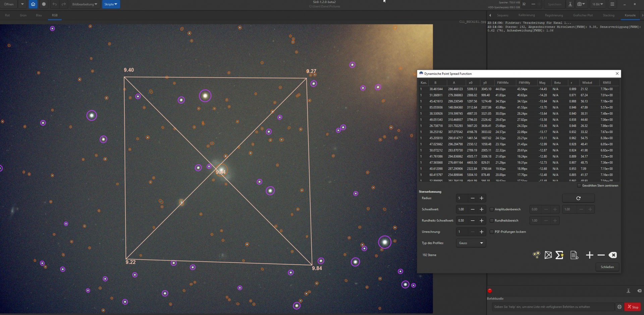Expand the Skripte menu
The height and width of the screenshot is (315, 644).
[x=111, y=4]
